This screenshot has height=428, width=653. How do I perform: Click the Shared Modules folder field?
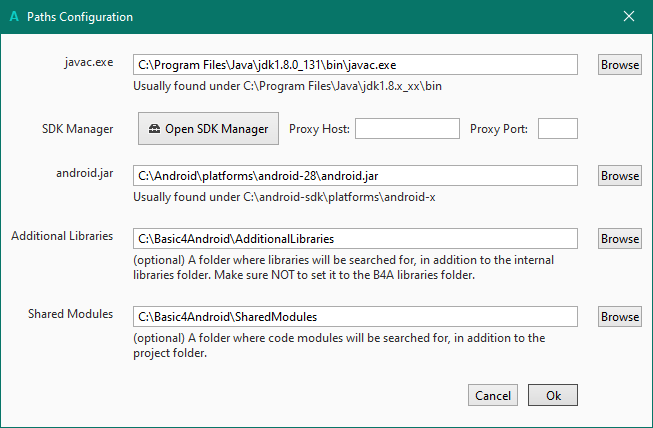coord(355,317)
